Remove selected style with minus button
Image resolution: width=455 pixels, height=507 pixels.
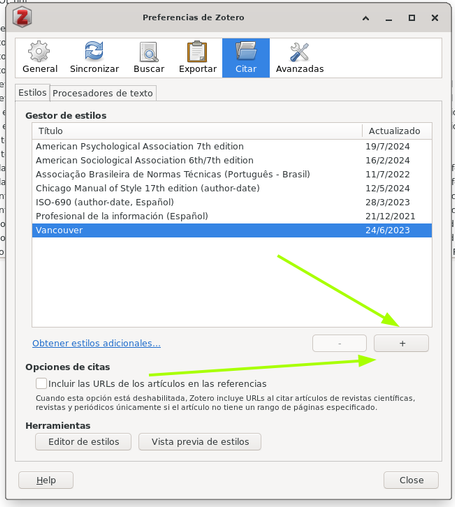tap(339, 343)
